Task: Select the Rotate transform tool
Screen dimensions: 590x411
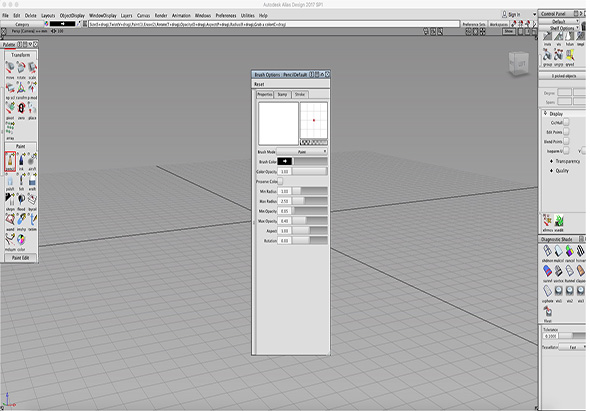Action: [x=21, y=68]
